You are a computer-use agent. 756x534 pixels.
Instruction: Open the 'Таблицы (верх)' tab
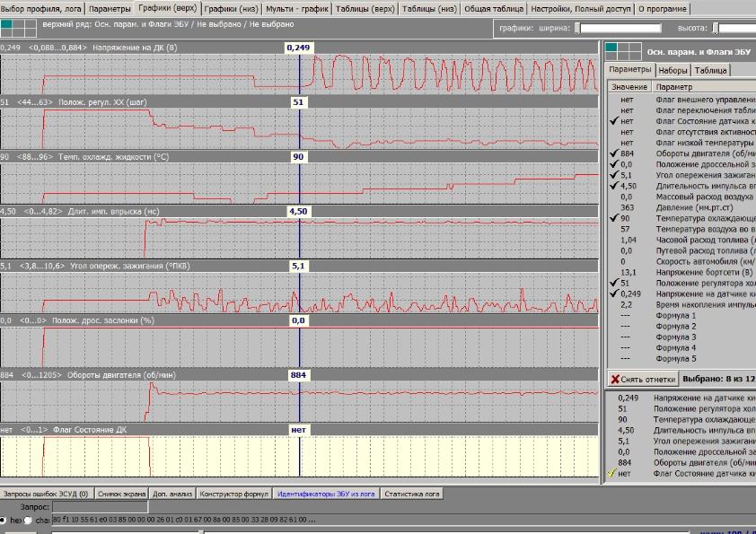click(x=365, y=9)
